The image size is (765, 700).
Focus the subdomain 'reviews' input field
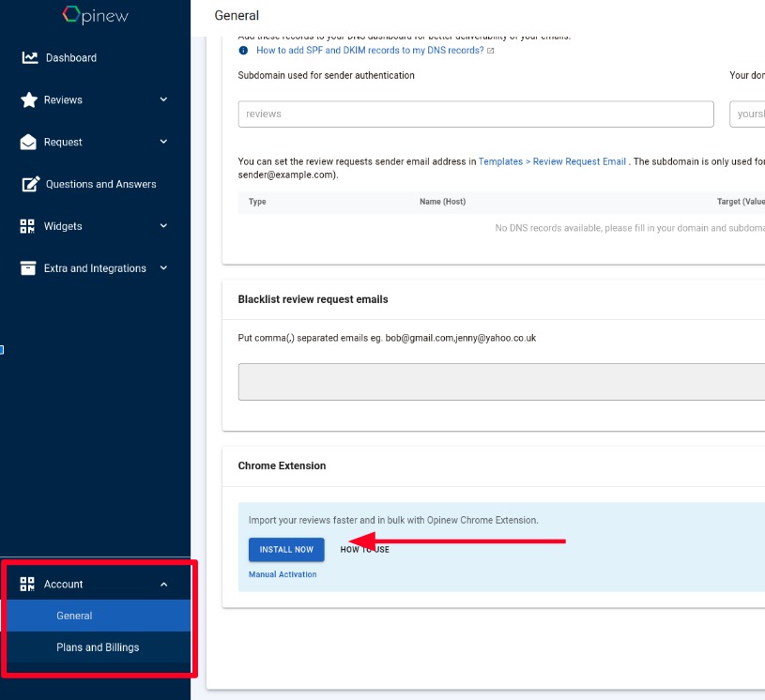(476, 114)
